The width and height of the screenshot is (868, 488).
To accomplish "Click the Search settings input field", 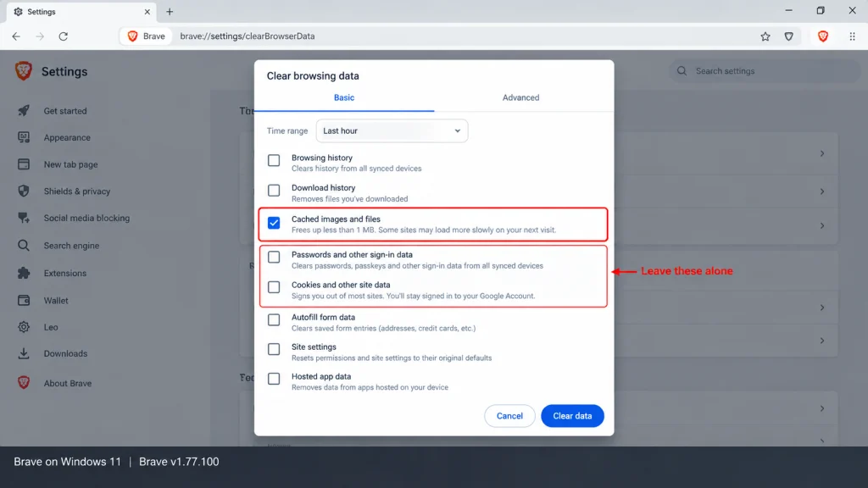I will coord(764,71).
